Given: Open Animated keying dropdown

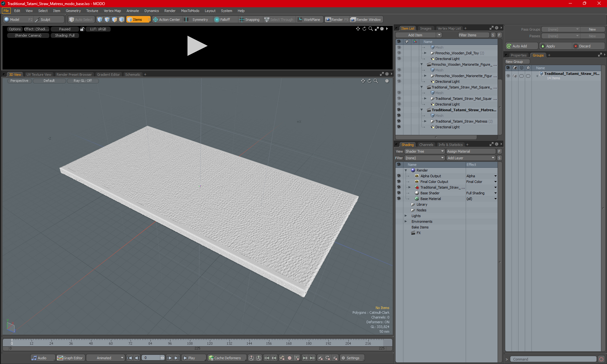Looking at the screenshot, I should tap(106, 358).
